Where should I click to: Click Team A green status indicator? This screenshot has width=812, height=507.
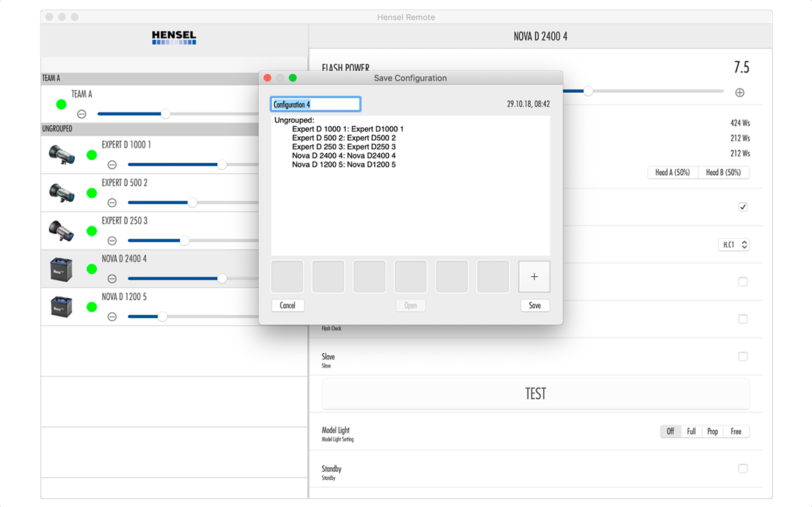61,104
